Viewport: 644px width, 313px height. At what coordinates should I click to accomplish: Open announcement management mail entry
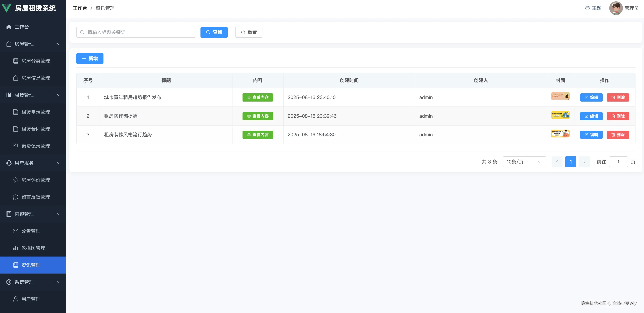coord(30,231)
